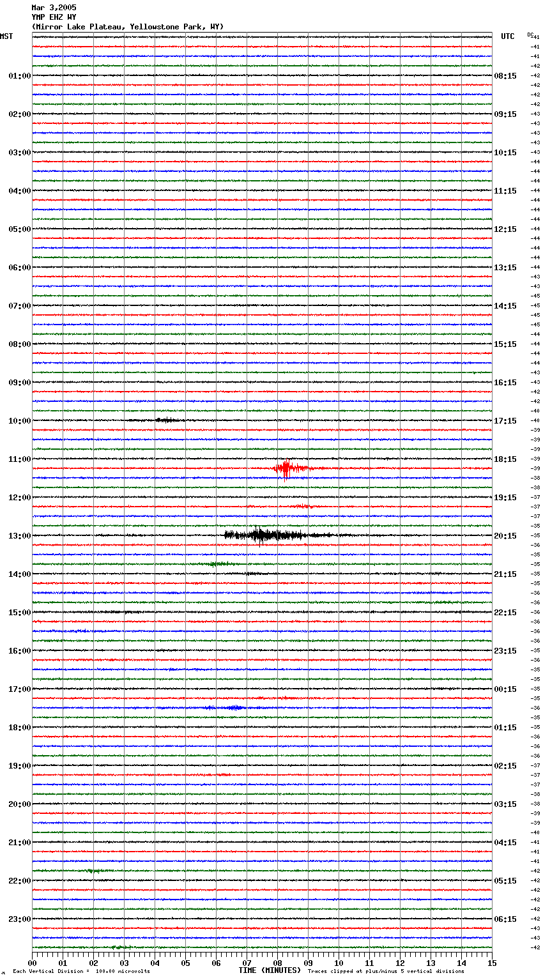The width and height of the screenshot is (543, 980).
Task: Click the bottom axis minute label '00'
Action: (33, 963)
